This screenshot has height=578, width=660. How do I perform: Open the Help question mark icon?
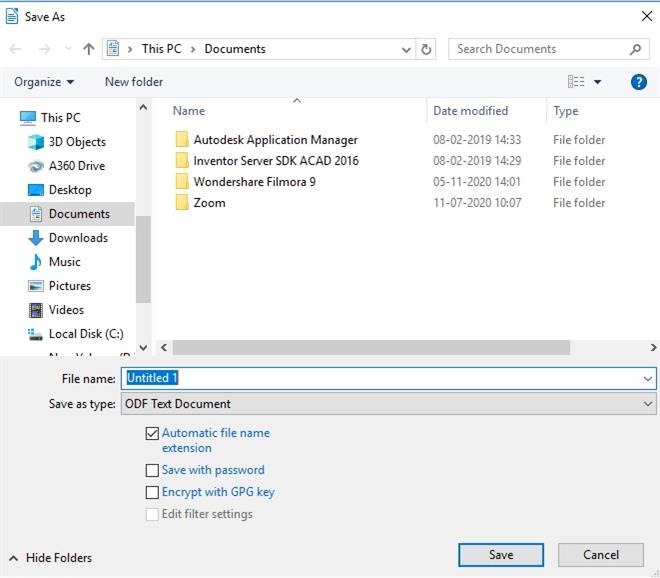[x=639, y=82]
